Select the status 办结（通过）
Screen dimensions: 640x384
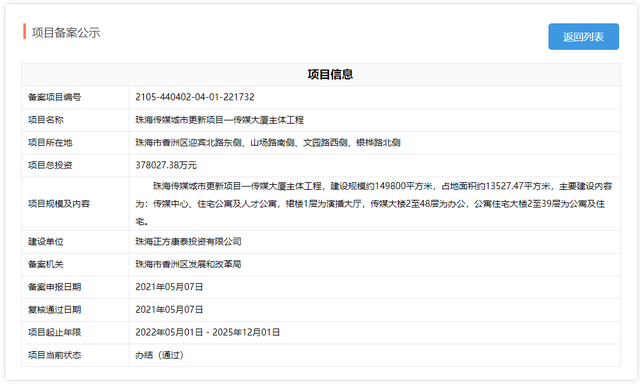160,355
